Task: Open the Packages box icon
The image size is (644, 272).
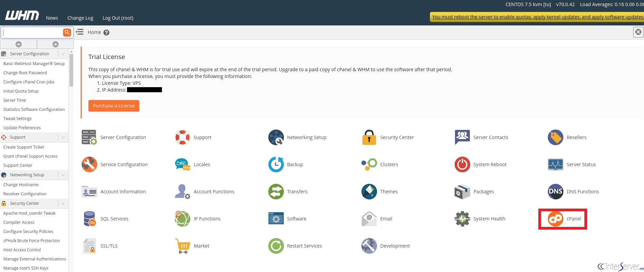Action: coord(462,192)
